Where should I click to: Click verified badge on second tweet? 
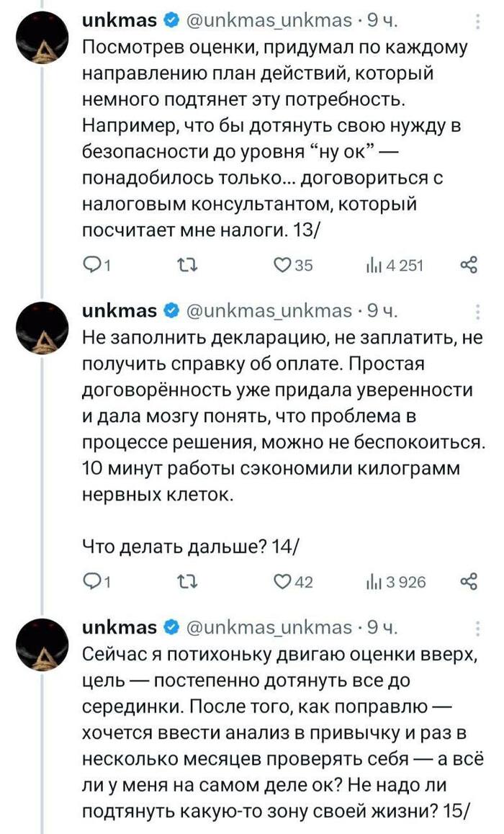click(x=171, y=311)
